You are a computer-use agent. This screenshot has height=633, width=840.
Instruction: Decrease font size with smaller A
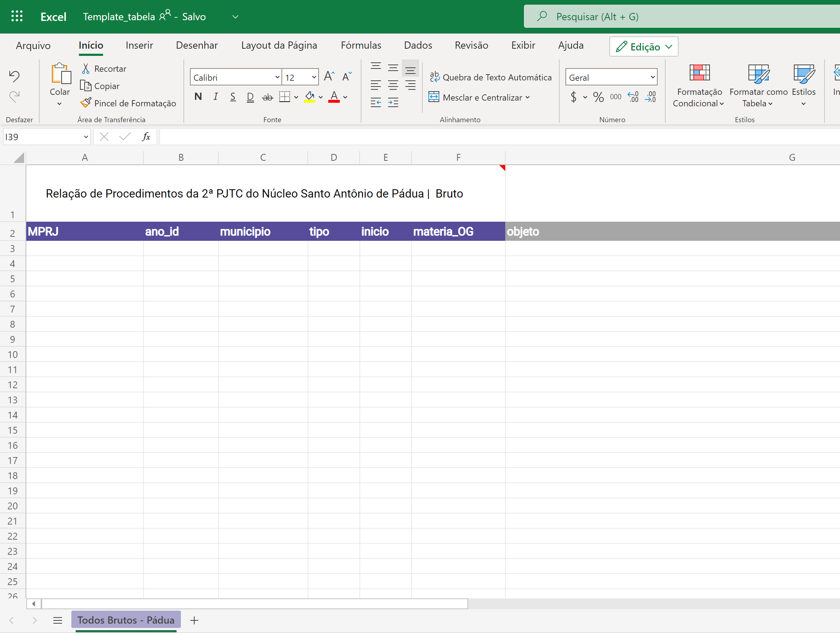pyautogui.click(x=347, y=77)
